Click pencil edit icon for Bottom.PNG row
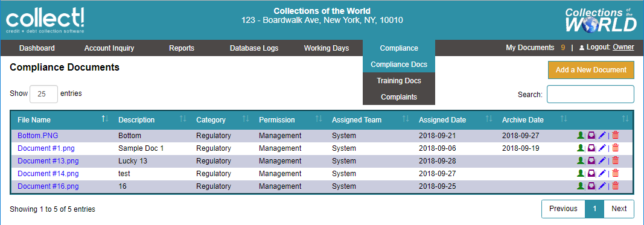The height and width of the screenshot is (225, 644). (x=602, y=135)
